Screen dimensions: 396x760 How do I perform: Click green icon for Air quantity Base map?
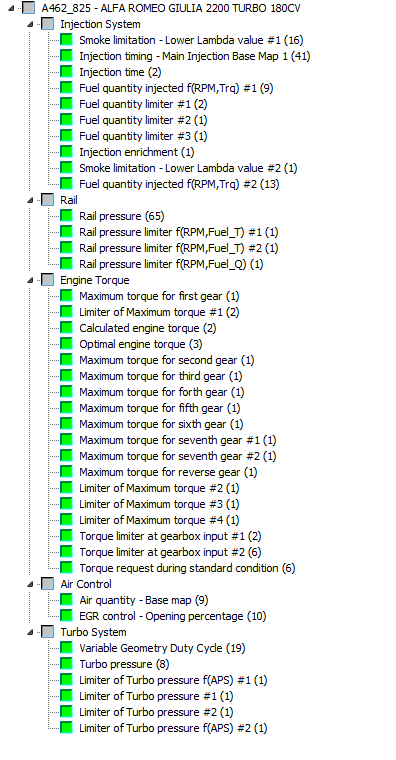pos(66,600)
